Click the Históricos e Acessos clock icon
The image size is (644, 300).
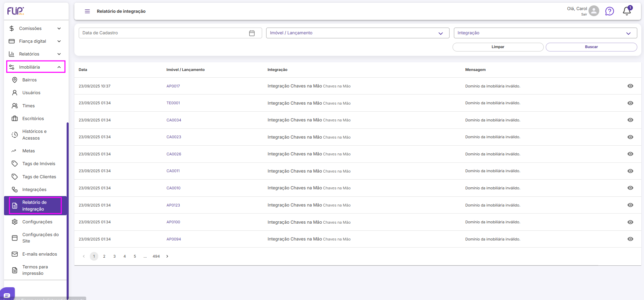[x=15, y=135]
